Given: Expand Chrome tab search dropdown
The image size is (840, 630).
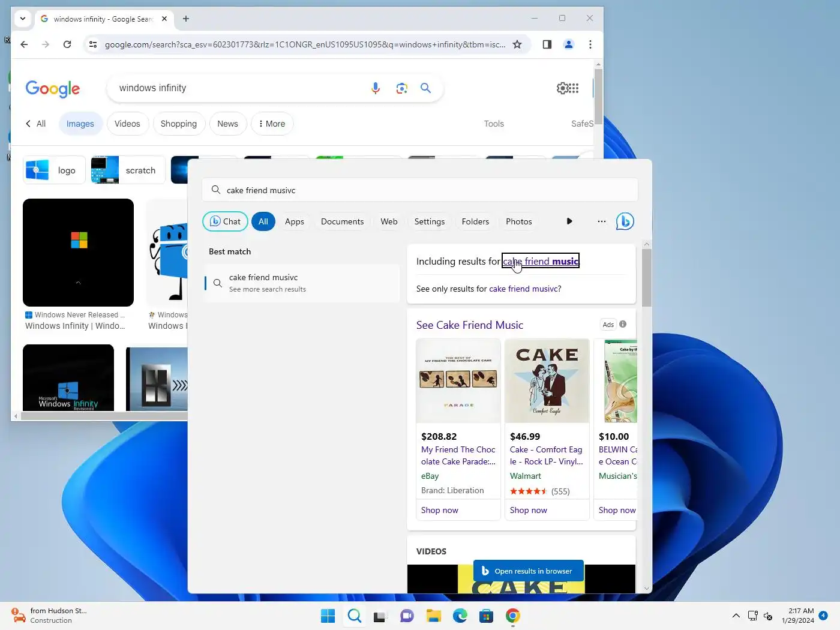Looking at the screenshot, I should [23, 19].
